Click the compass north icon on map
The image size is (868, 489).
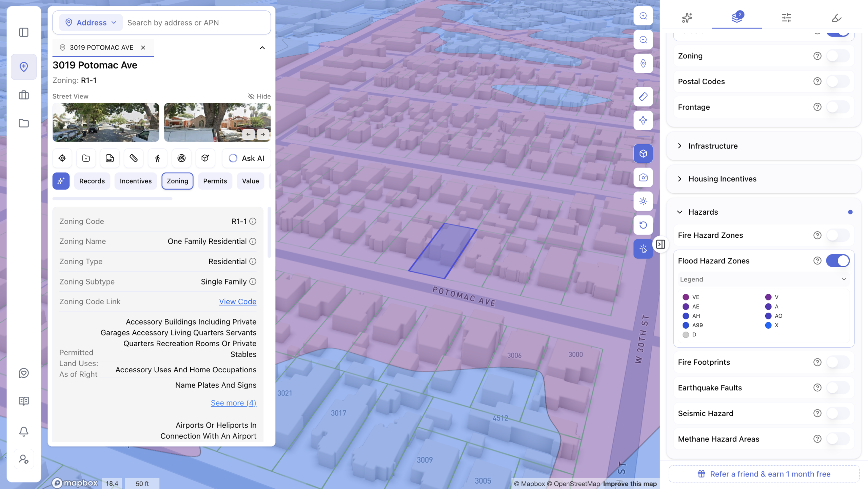tap(643, 63)
